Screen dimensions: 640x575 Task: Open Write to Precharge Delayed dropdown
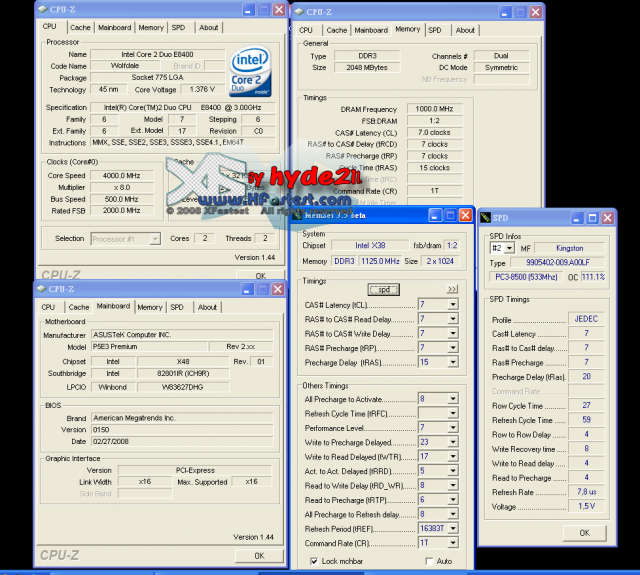click(x=453, y=442)
